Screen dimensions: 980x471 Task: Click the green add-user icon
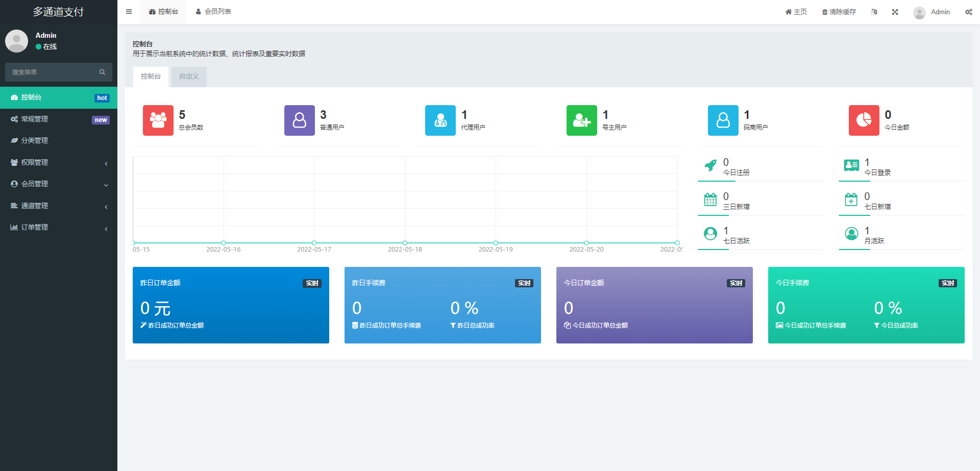coord(581,120)
